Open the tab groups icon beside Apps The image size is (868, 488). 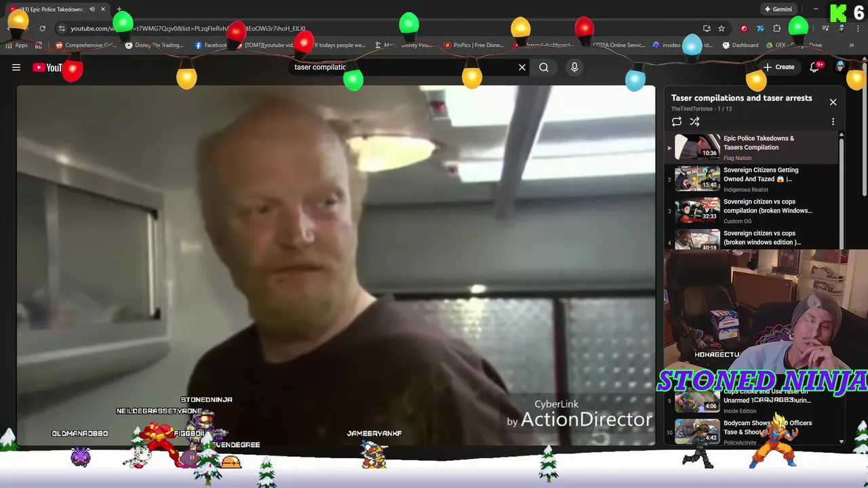(x=39, y=45)
